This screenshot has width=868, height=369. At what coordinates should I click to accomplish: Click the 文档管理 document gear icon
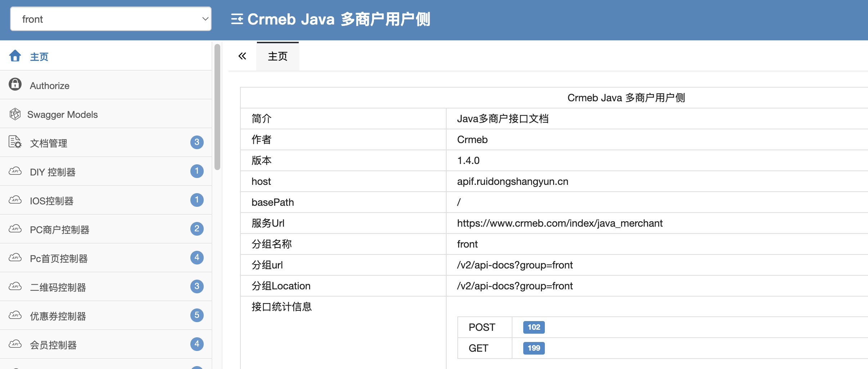pos(15,142)
